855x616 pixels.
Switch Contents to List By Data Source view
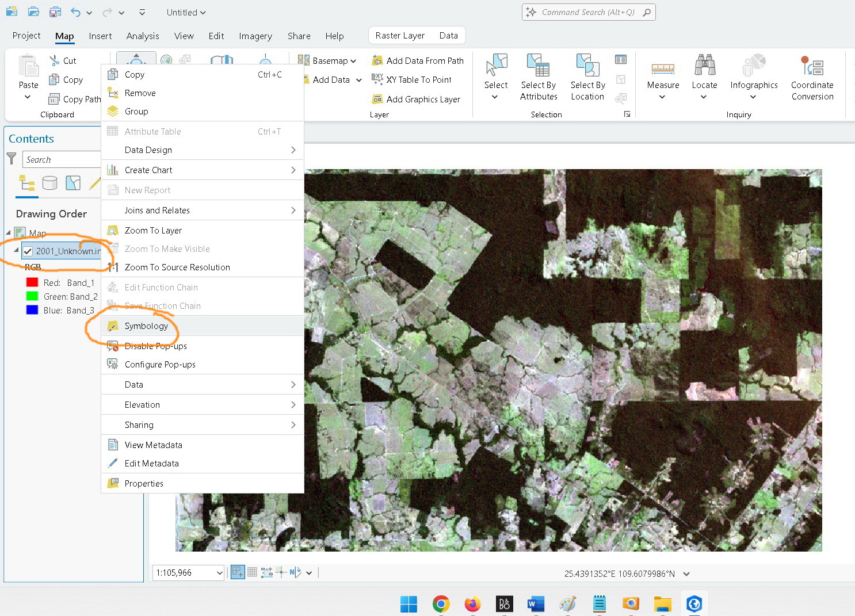[50, 183]
